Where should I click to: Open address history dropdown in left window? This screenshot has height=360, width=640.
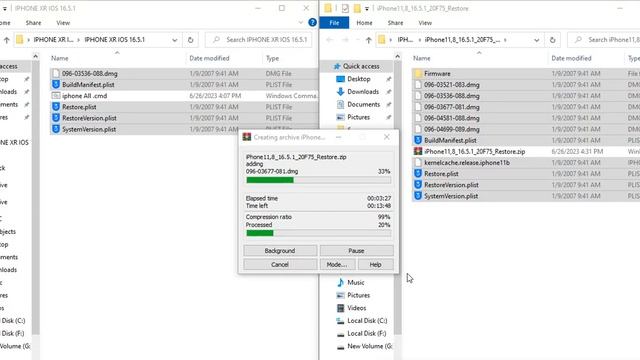pyautogui.click(x=175, y=40)
